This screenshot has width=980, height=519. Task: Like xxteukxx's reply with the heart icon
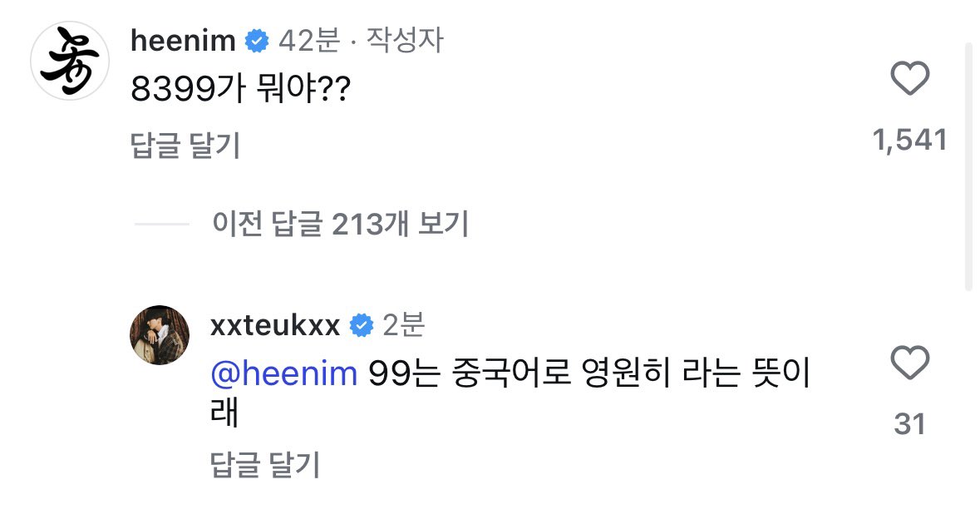click(x=909, y=363)
